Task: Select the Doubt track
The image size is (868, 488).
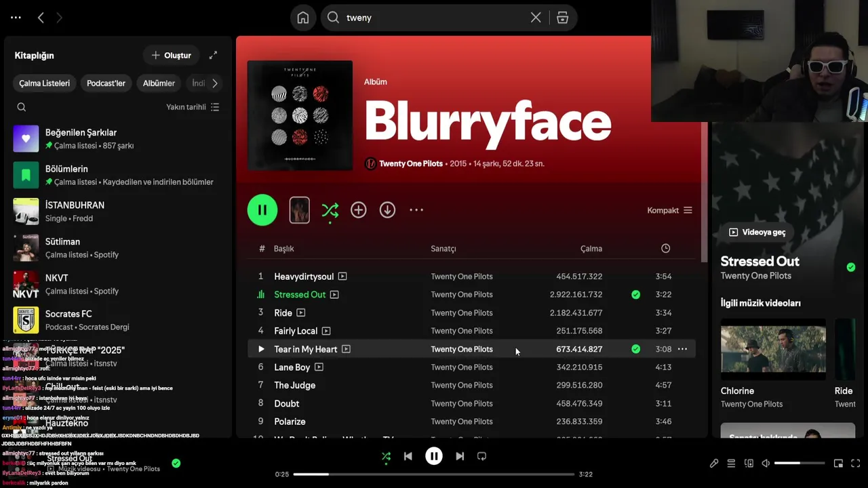Action: (x=286, y=403)
